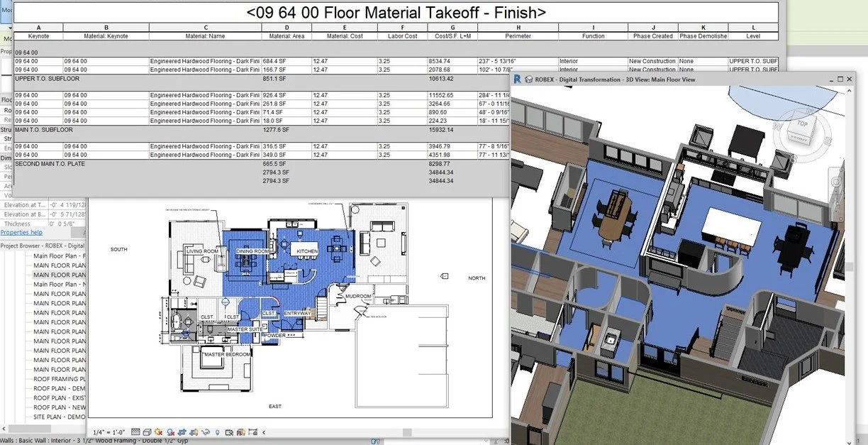Select the 'Perimeter' column header
This screenshot has width=868, height=445.
pyautogui.click(x=518, y=35)
